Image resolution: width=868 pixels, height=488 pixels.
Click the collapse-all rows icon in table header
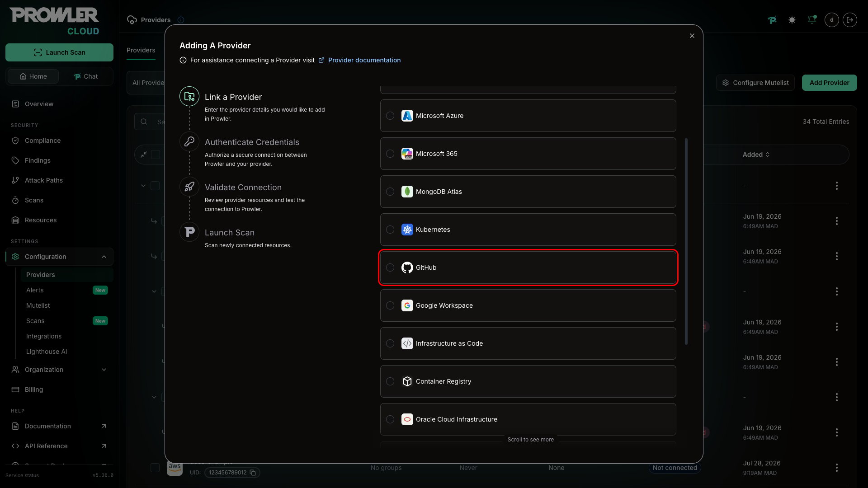click(x=144, y=155)
